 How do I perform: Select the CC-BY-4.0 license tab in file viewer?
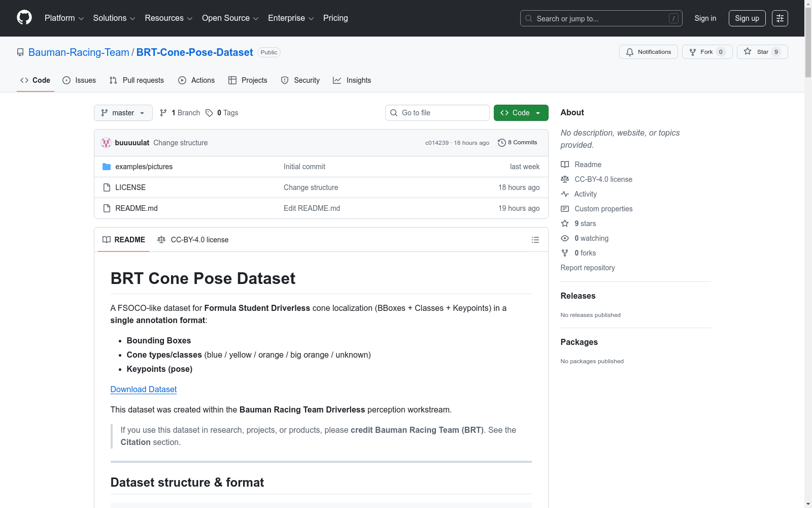[193, 240]
